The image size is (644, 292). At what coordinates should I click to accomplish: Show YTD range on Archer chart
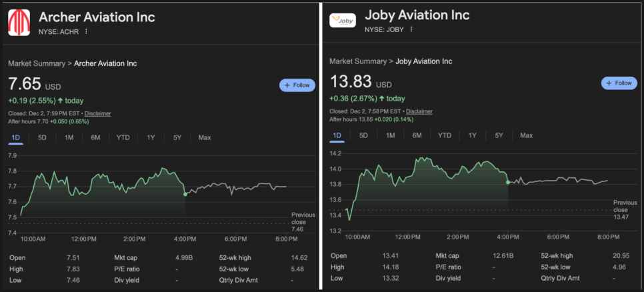point(123,137)
